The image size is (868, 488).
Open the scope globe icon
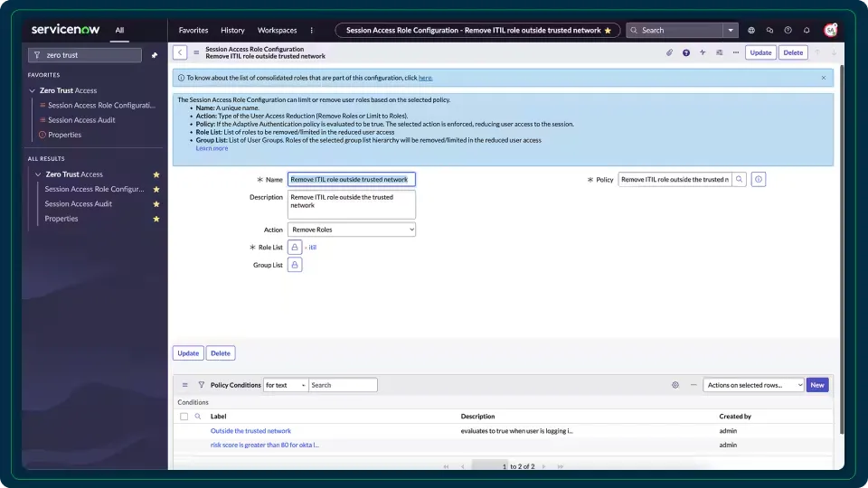(751, 31)
